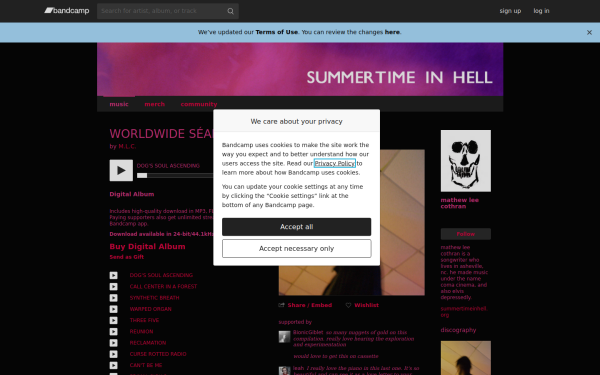Screen dimensions: 600x375
Task: Click Accept necessary only button
Action: (297, 249)
